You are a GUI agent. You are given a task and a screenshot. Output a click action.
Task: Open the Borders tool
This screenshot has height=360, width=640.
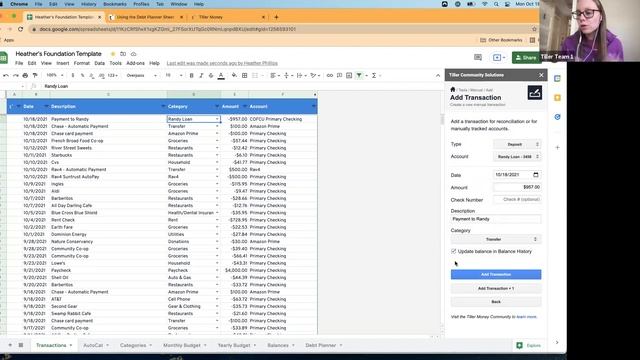244,76
